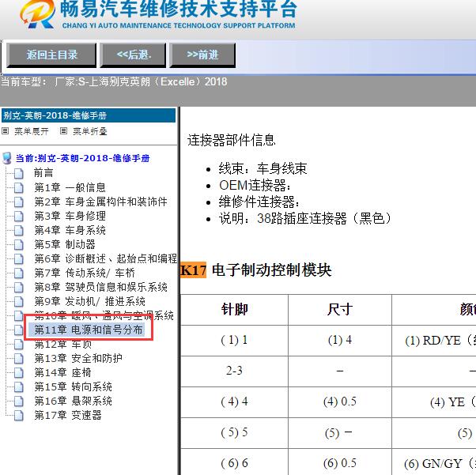Open 第13章 安全和防护
This screenshot has height=475, width=476.
click(x=78, y=359)
